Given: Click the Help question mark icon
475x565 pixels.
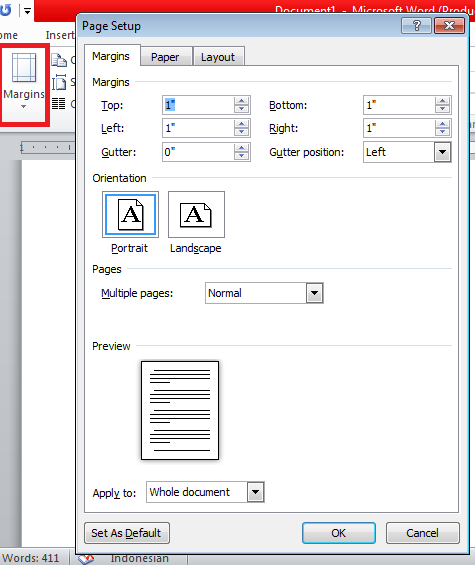Looking at the screenshot, I should coord(417,26).
